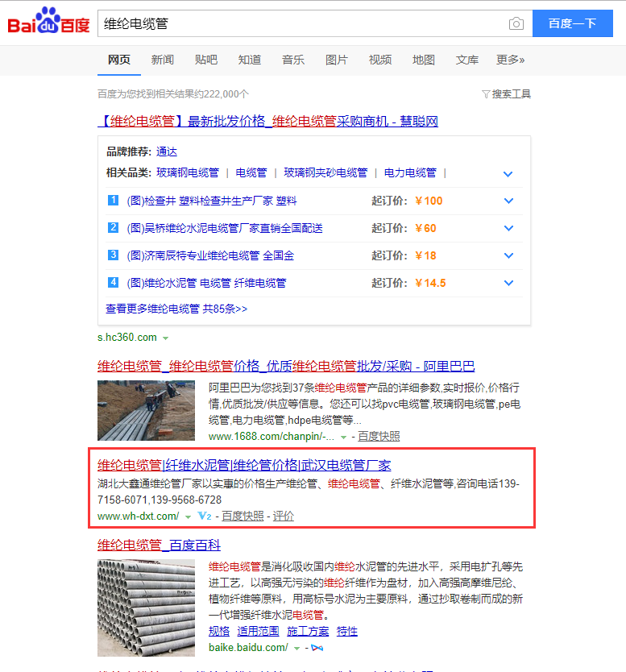Open the 规格 sublink
This screenshot has width=626, height=672.
coord(219,631)
